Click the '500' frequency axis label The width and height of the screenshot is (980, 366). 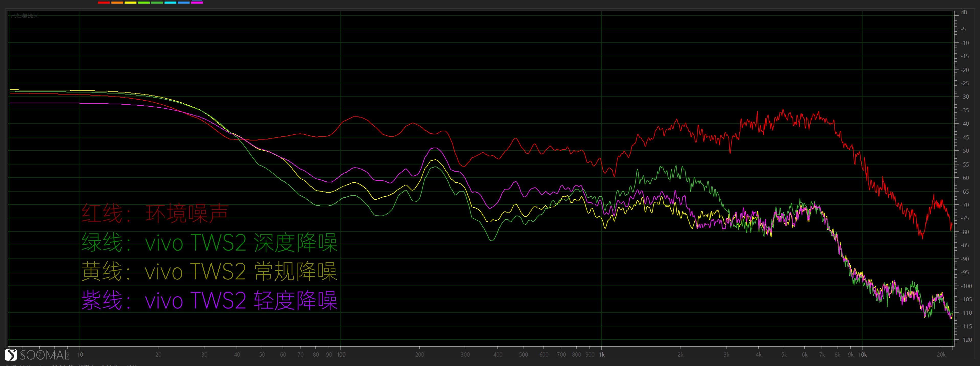pyautogui.click(x=523, y=355)
